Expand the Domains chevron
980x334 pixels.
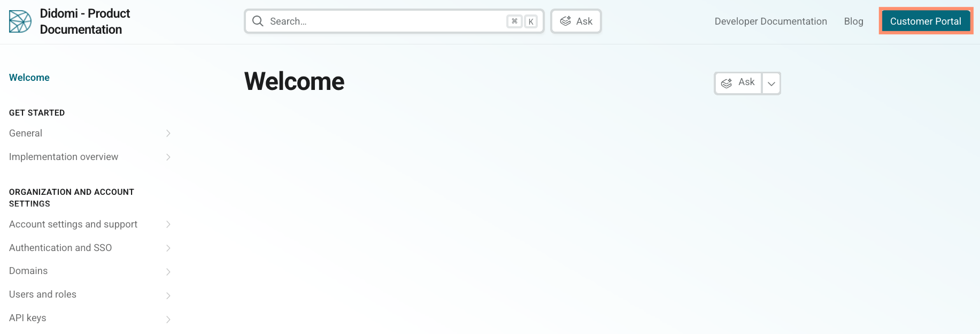click(168, 271)
